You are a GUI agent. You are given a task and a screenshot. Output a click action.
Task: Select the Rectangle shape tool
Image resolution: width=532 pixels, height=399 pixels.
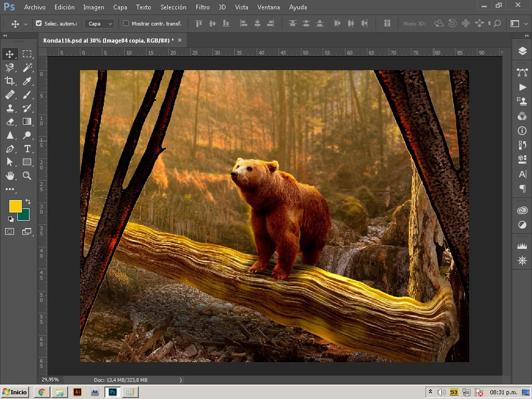(x=27, y=162)
